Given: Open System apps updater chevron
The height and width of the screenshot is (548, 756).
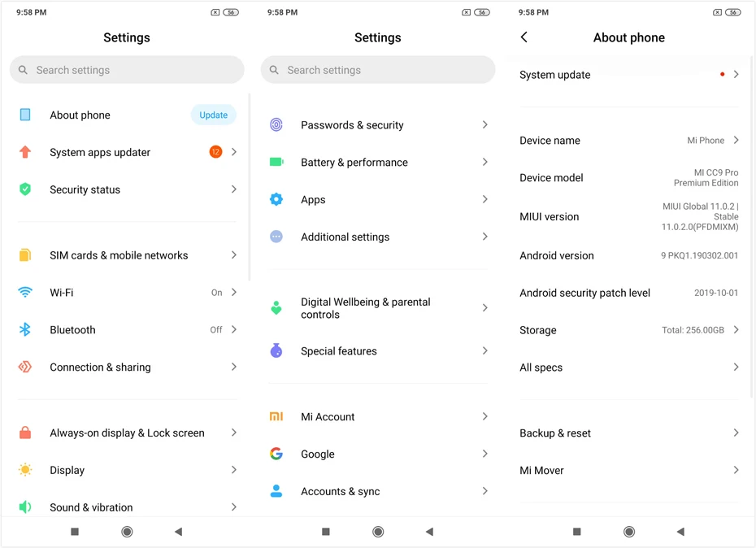Looking at the screenshot, I should pos(234,152).
